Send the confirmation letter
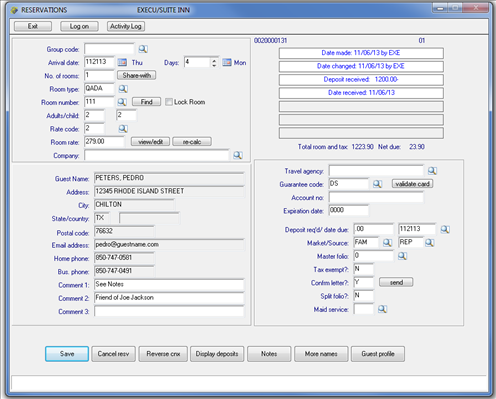This screenshot has height=399, width=496. (396, 283)
